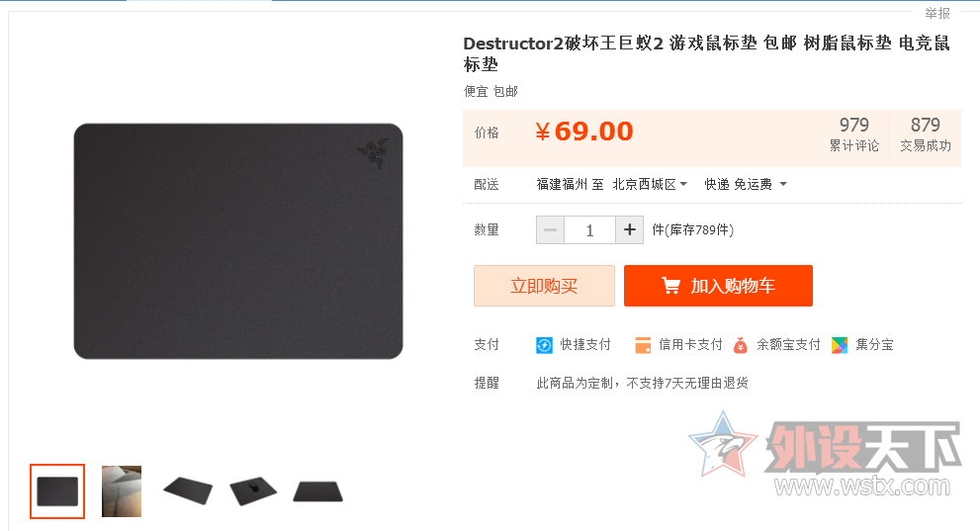Image resolution: width=980 pixels, height=531 pixels.
Task: Click the 快捷支付 payment icon
Action: point(544,345)
